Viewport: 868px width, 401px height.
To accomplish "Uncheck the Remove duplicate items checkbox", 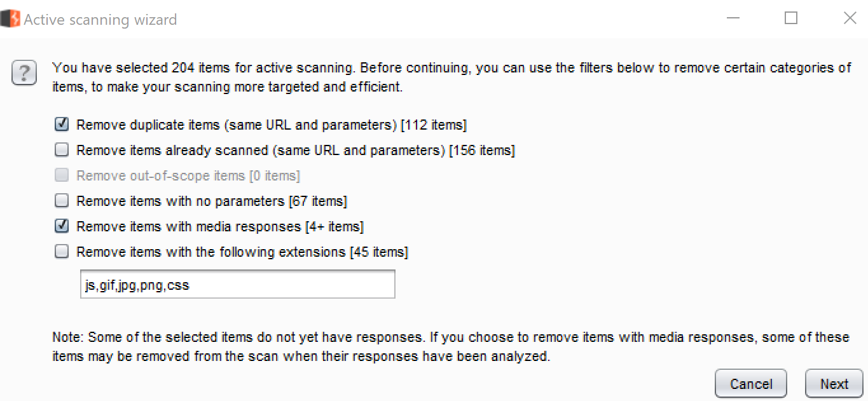I will pos(62,125).
